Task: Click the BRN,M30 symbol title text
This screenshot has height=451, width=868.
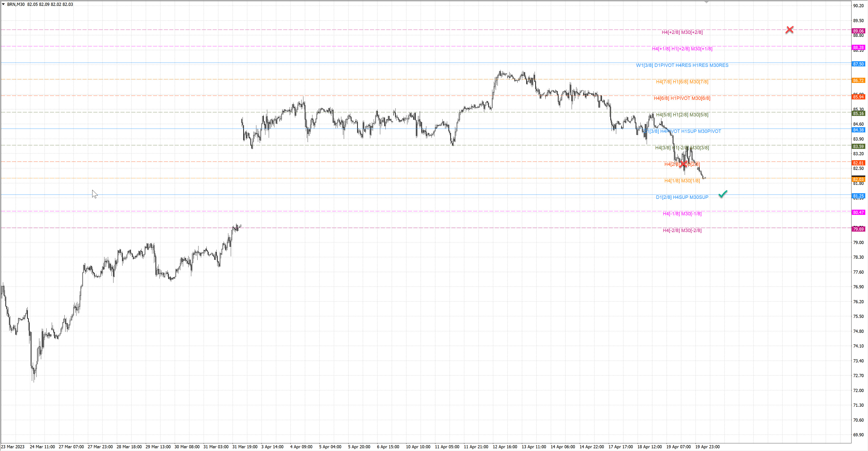Action: click(x=16, y=4)
